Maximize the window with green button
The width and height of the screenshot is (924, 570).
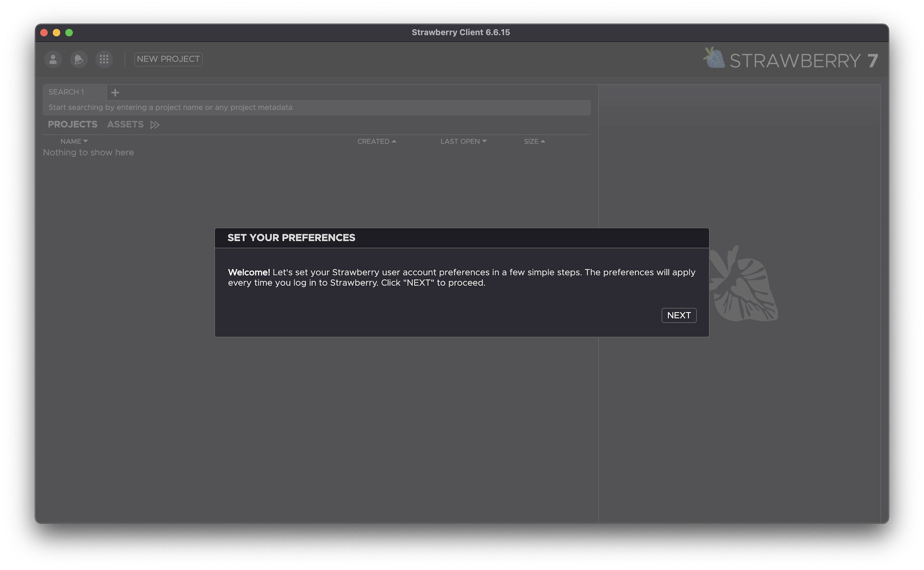(69, 33)
